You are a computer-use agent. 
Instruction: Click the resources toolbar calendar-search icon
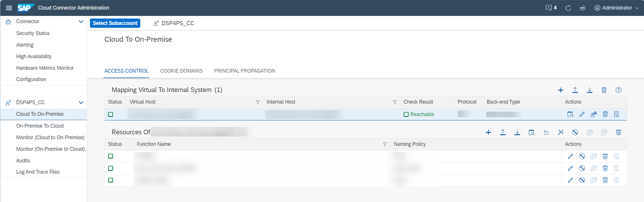coord(532,132)
